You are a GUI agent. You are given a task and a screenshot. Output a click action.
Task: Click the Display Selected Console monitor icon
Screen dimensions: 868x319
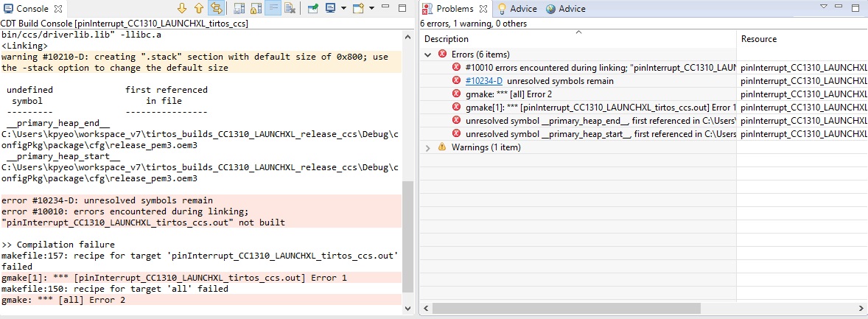point(331,8)
